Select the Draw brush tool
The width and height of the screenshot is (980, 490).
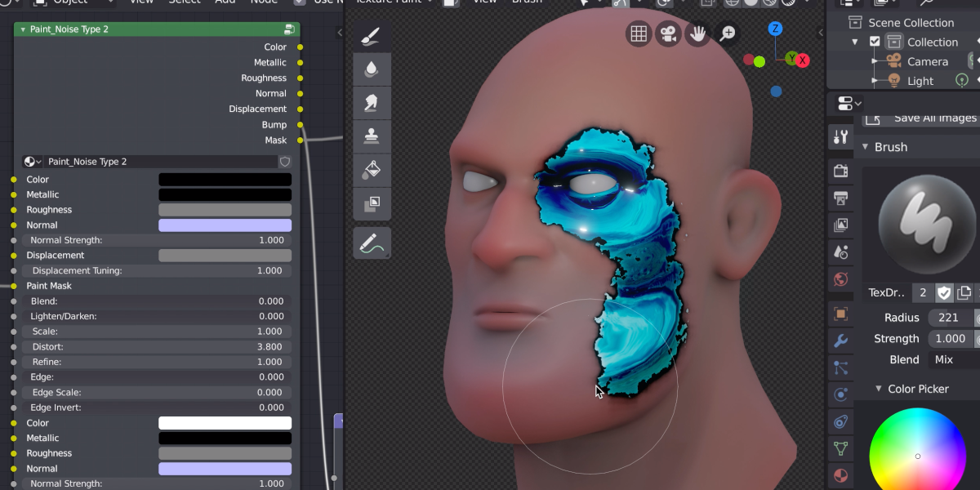tap(372, 38)
